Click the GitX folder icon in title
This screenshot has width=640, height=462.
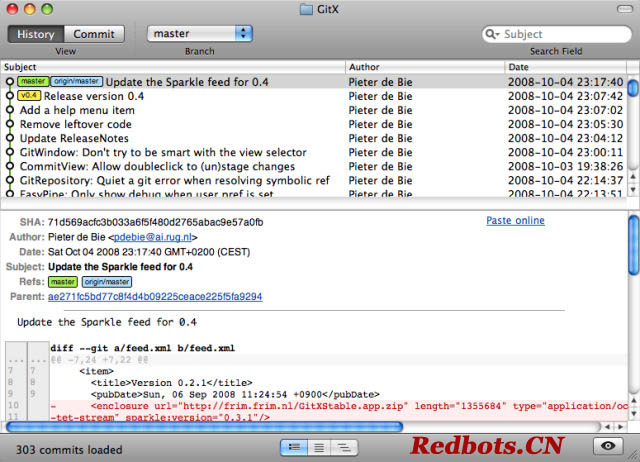click(306, 9)
